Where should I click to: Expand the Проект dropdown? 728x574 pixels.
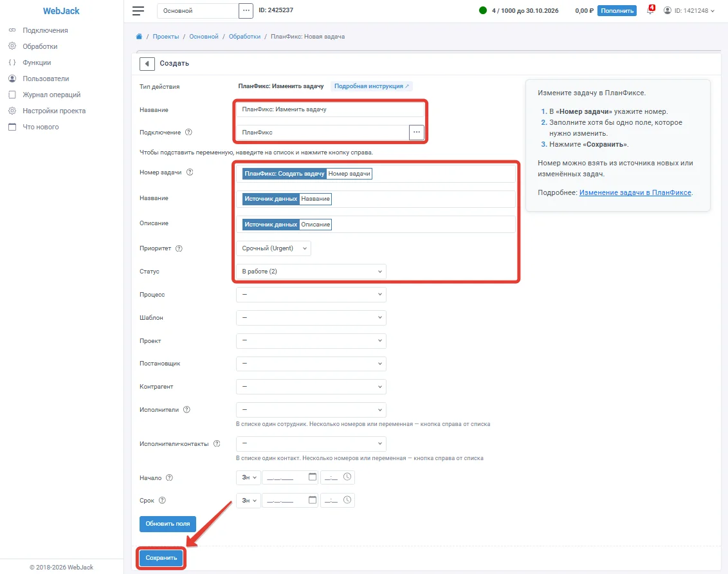(311, 341)
